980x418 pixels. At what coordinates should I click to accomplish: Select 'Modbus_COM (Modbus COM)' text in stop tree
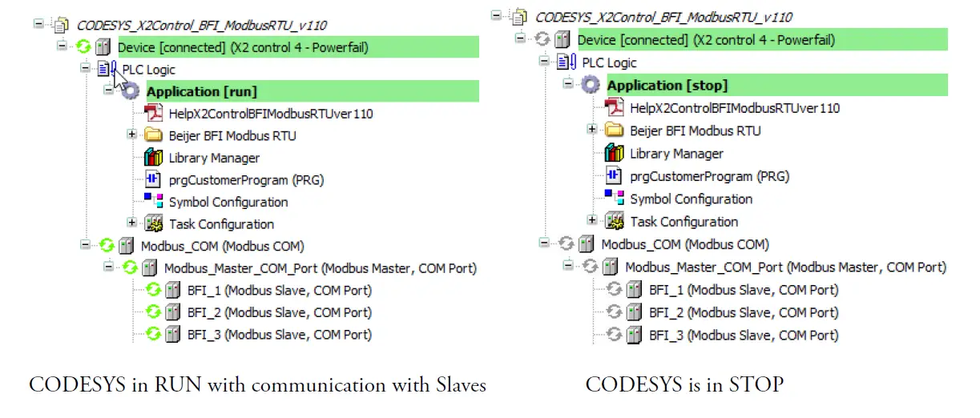tap(685, 245)
